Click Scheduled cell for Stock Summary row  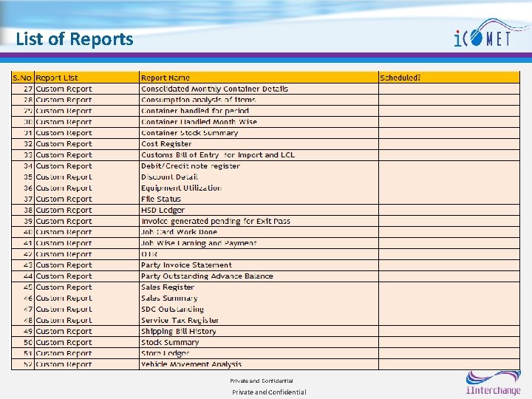point(449,342)
